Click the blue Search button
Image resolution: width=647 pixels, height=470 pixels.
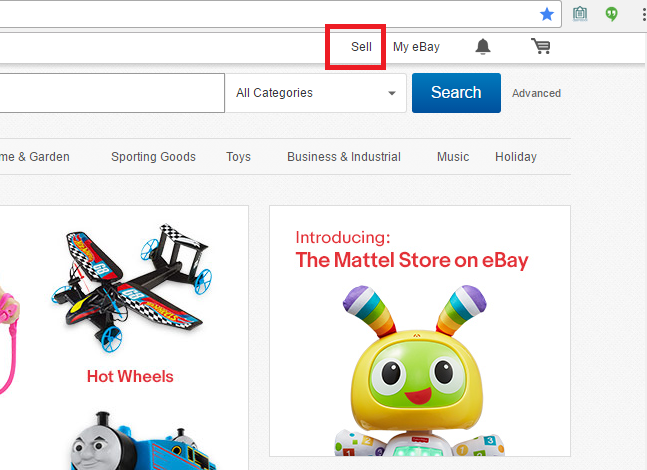pos(456,93)
